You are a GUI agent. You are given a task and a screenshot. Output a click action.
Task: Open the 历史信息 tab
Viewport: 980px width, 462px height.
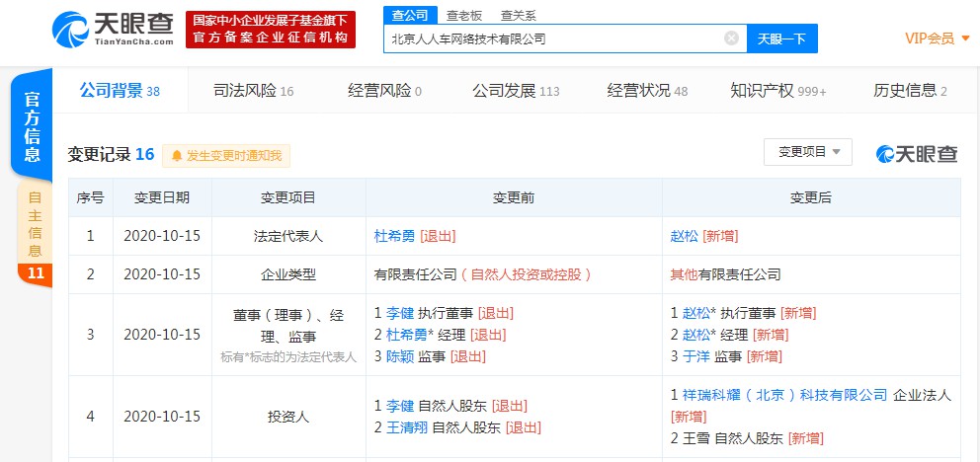[910, 91]
